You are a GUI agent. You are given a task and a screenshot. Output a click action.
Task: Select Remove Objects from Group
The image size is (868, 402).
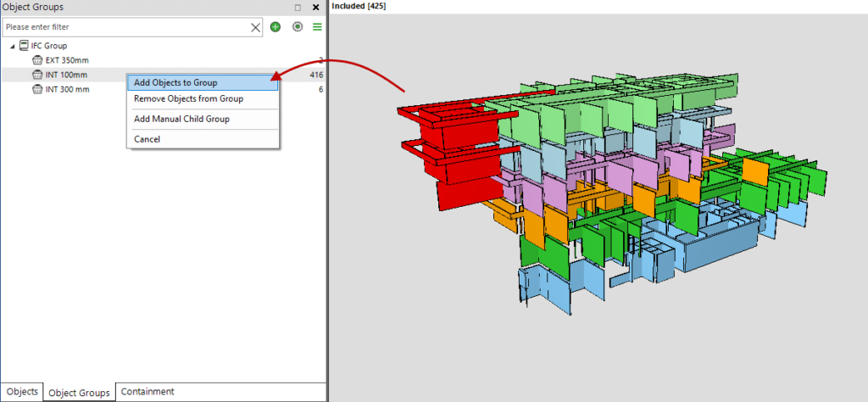[188, 99]
